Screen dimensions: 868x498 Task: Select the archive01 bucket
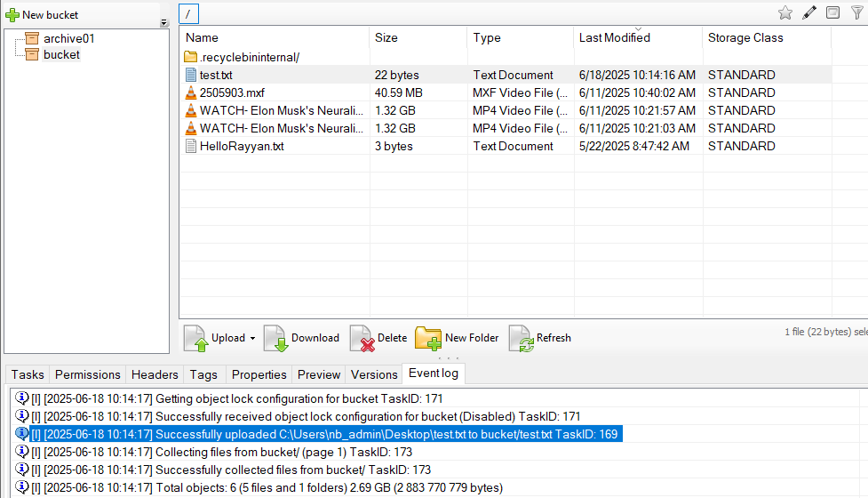point(68,38)
